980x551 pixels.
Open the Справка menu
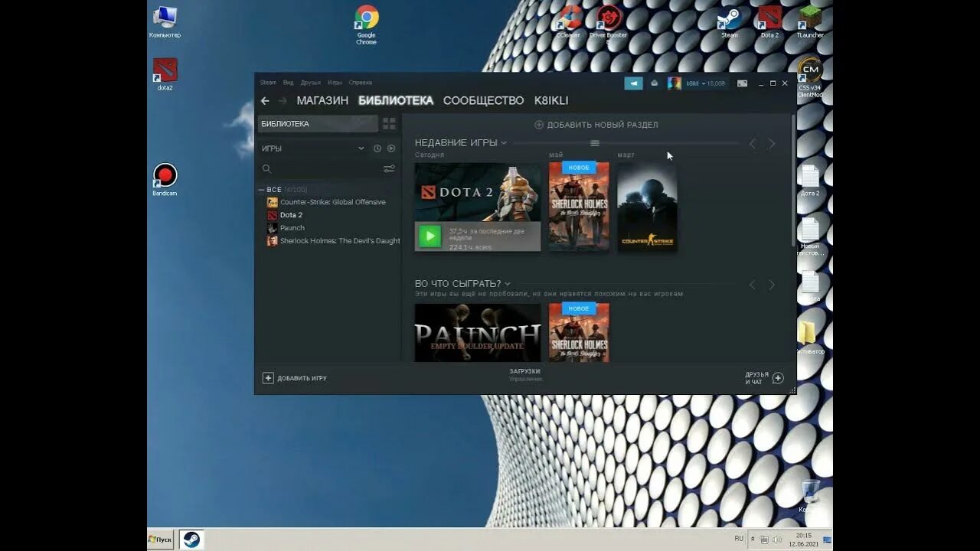(361, 83)
